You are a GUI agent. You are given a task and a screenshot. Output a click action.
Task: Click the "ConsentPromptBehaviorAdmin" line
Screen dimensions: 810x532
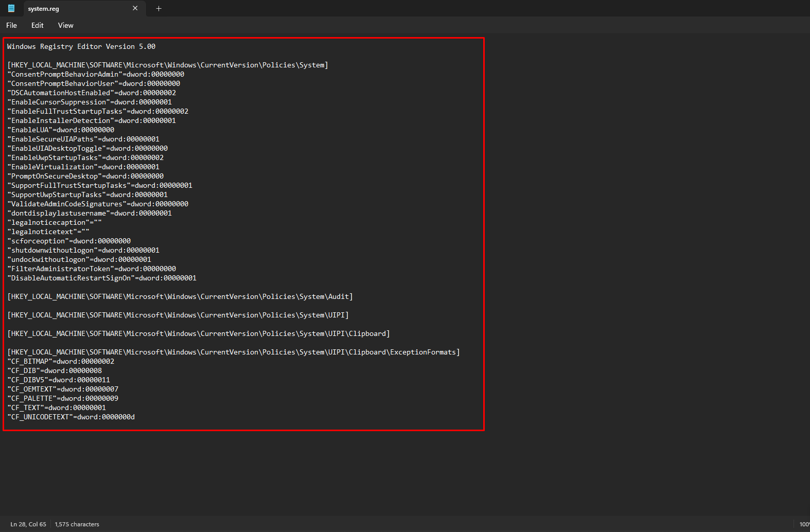pos(96,74)
